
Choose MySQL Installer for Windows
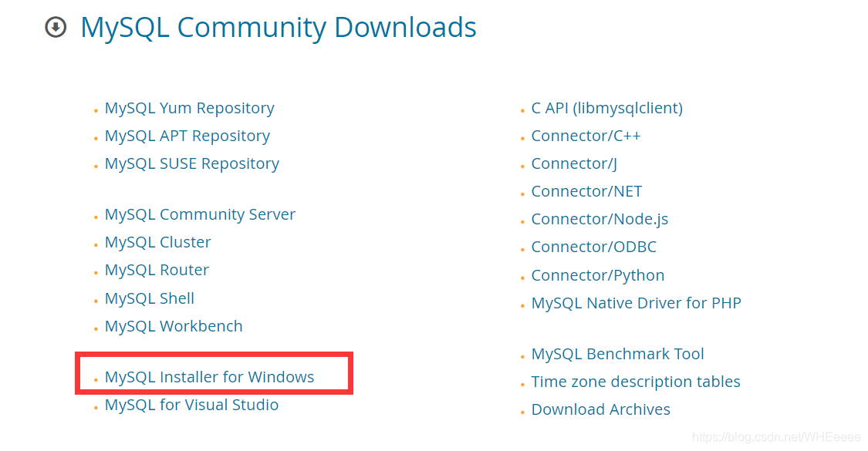coord(209,378)
